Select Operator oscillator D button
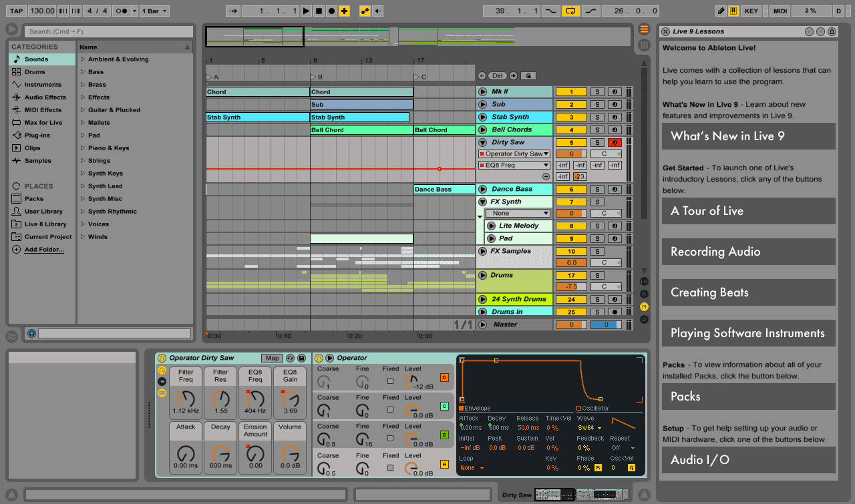The height and width of the screenshot is (504, 855). pos(444,378)
